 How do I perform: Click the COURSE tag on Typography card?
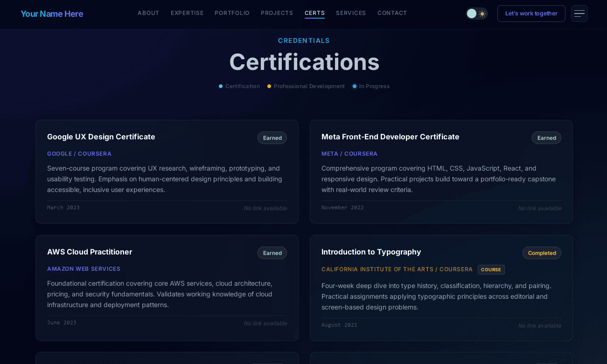491,270
